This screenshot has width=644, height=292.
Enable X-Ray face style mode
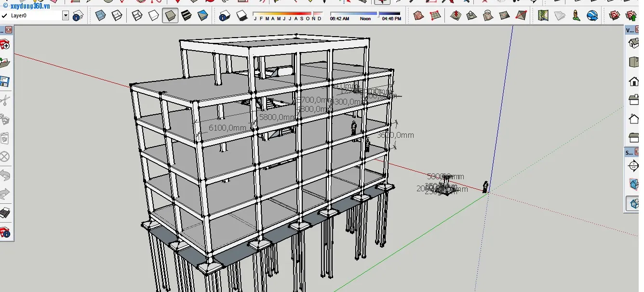101,16
